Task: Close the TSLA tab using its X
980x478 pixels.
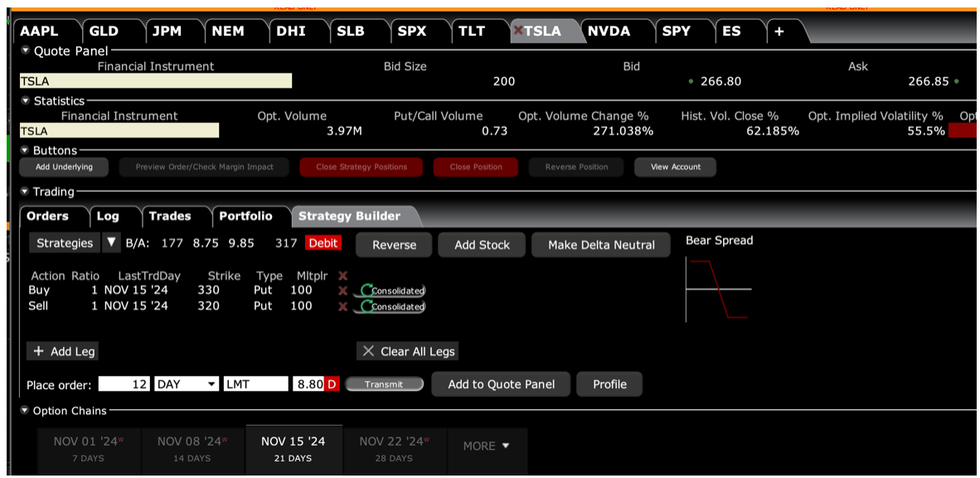Action: 518,31
